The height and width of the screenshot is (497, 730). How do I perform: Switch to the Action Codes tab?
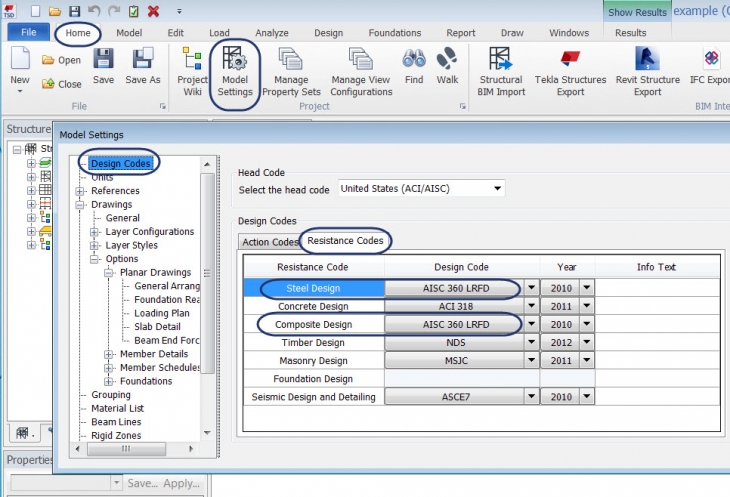(x=270, y=242)
